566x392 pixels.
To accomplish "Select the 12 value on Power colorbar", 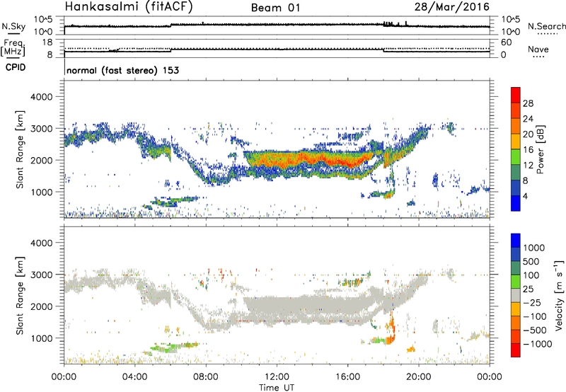I will (528, 166).
